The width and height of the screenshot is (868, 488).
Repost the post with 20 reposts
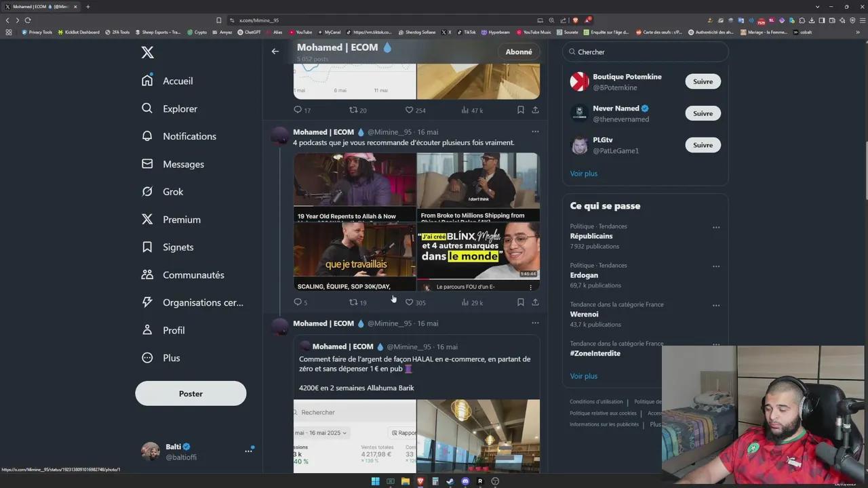pyautogui.click(x=357, y=110)
